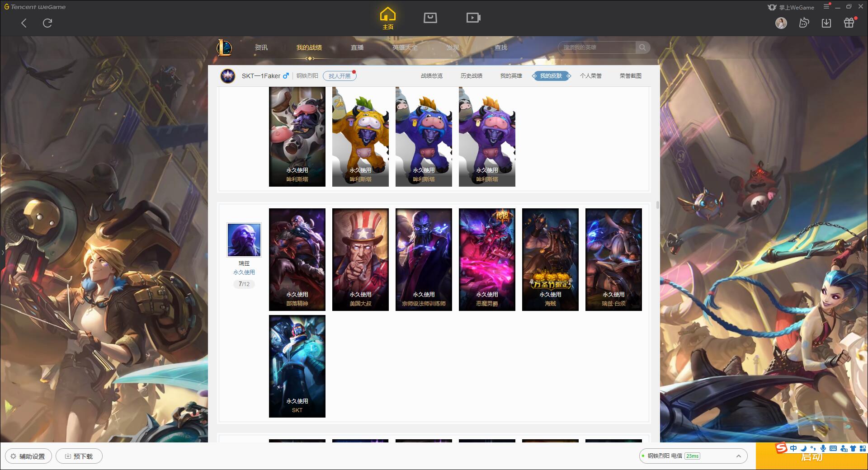868x470 pixels.
Task: Open the 部落精神 Ryze skin card
Action: 297,259
